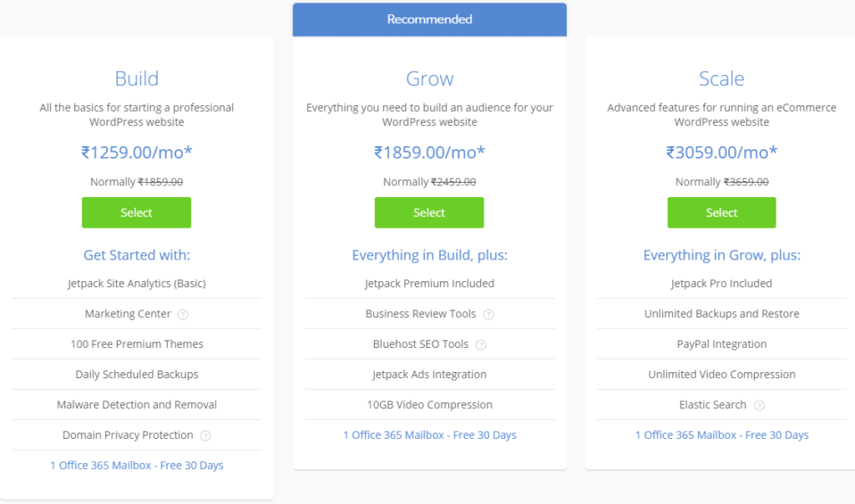Open help icon beside Business Review Tools

pos(488,315)
